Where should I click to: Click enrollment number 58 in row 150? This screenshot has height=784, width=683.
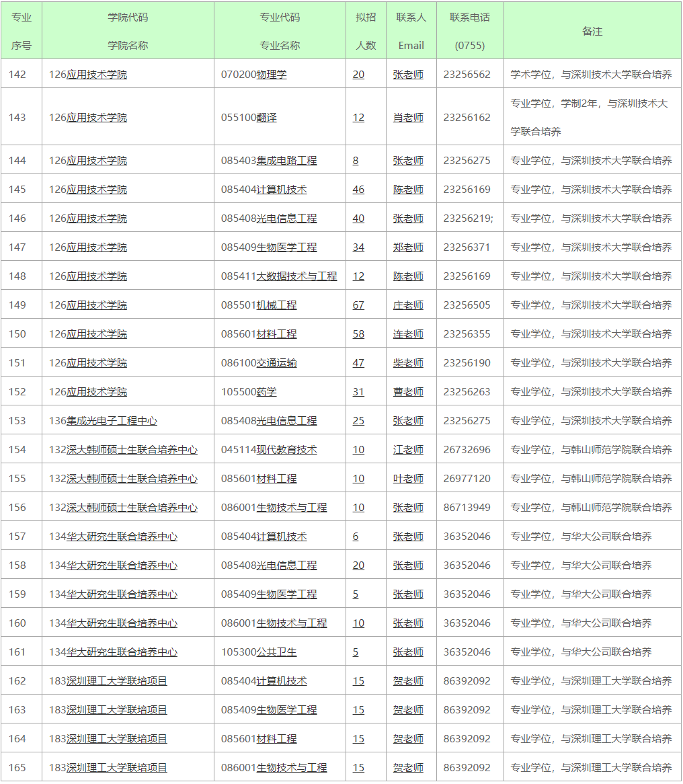pyautogui.click(x=358, y=334)
